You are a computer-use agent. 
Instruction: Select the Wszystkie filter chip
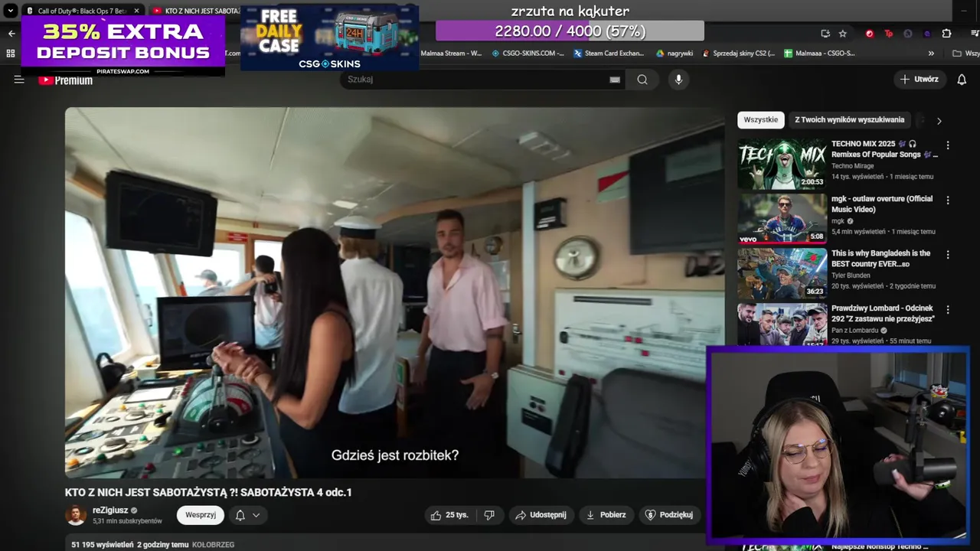click(x=760, y=120)
